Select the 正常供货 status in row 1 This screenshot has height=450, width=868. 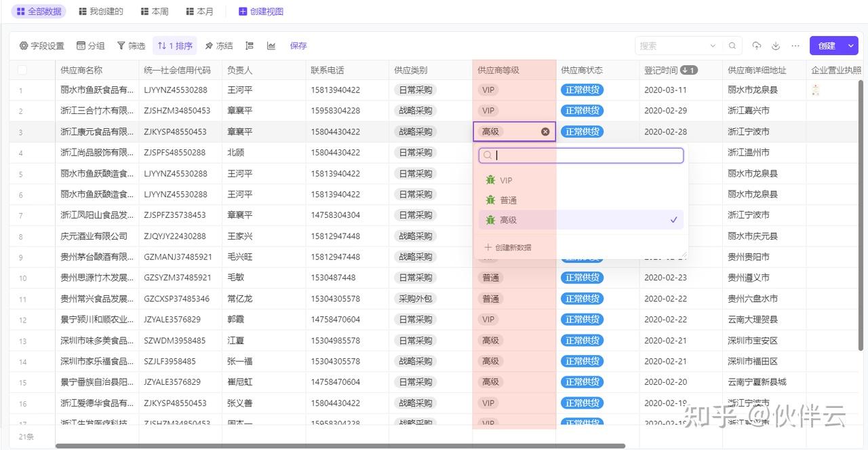[582, 90]
